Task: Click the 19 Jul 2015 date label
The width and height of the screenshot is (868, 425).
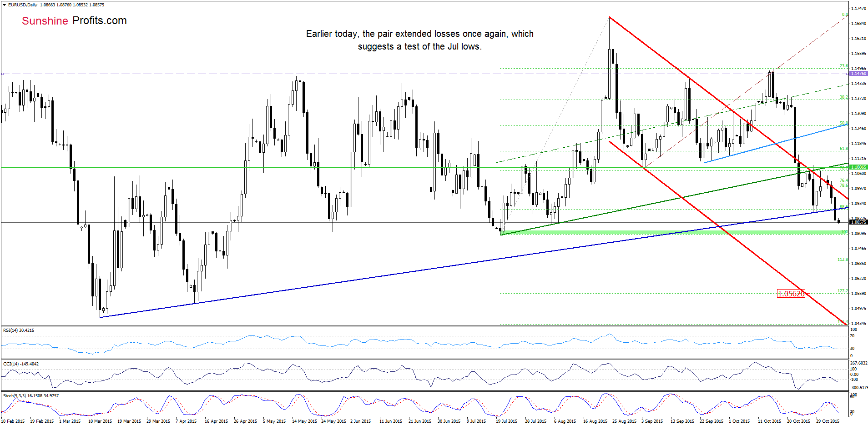Action: (506, 421)
